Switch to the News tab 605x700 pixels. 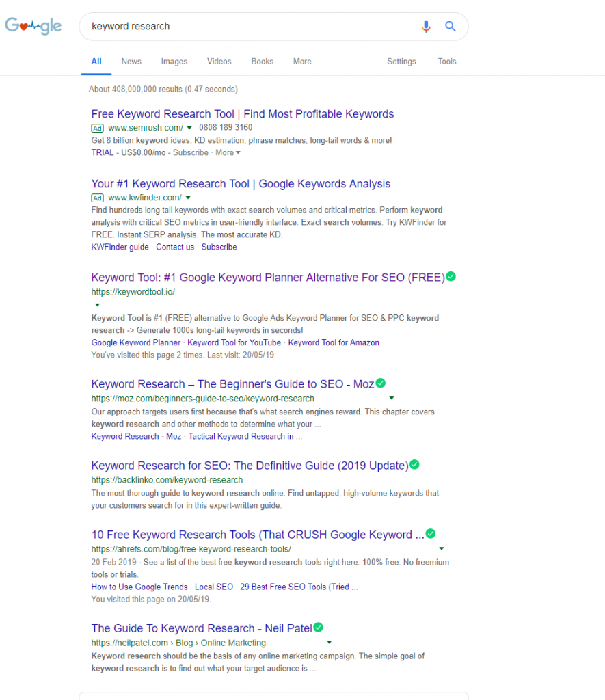click(x=131, y=62)
